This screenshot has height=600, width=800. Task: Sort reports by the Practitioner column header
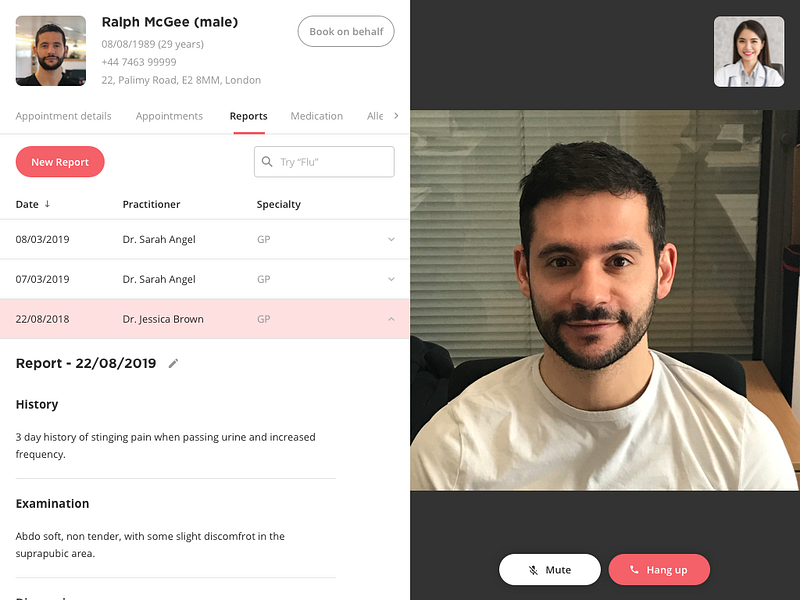point(151,204)
